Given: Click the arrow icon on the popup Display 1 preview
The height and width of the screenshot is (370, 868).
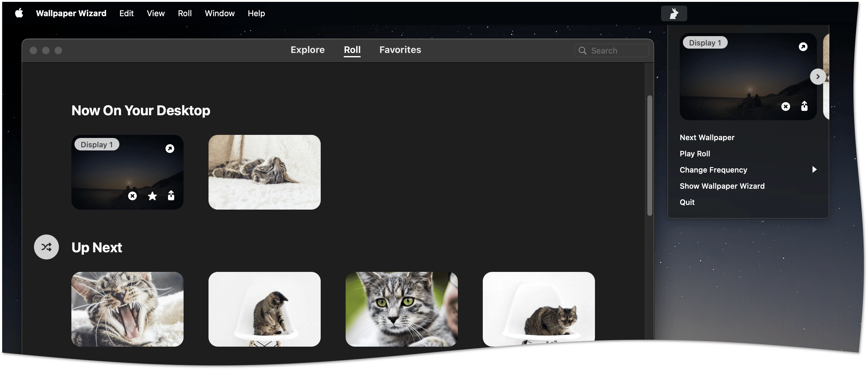Looking at the screenshot, I should [803, 47].
